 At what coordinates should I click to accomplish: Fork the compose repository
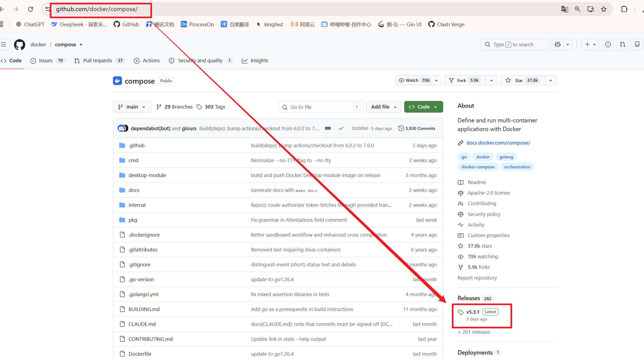tap(465, 80)
